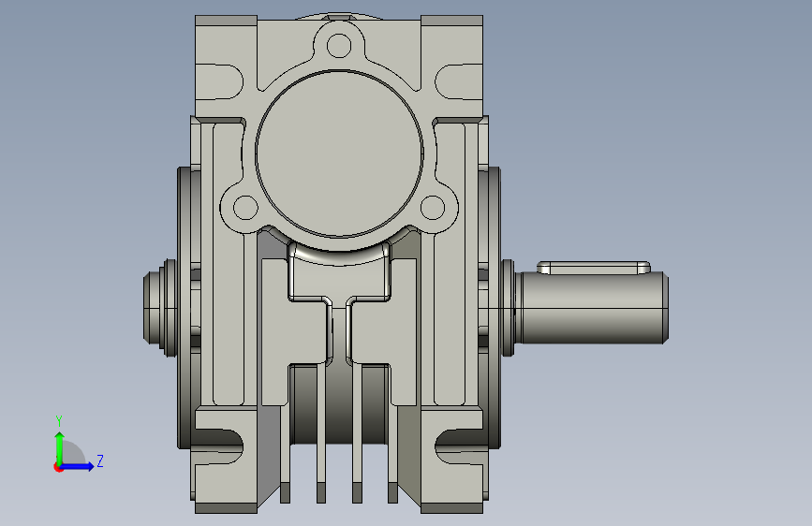Select the top bolt hole on cover flange
The height and width of the screenshot is (526, 812).
point(339,45)
